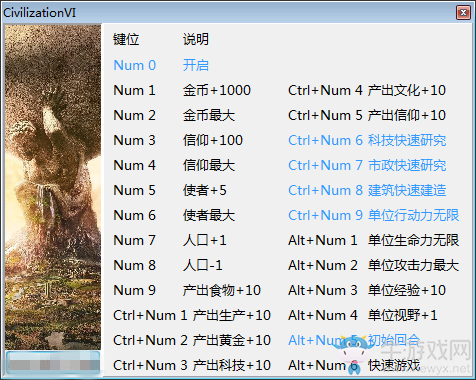The image size is (476, 380).
Task: Select the 产出食物+10 entry
Action: click(222, 290)
